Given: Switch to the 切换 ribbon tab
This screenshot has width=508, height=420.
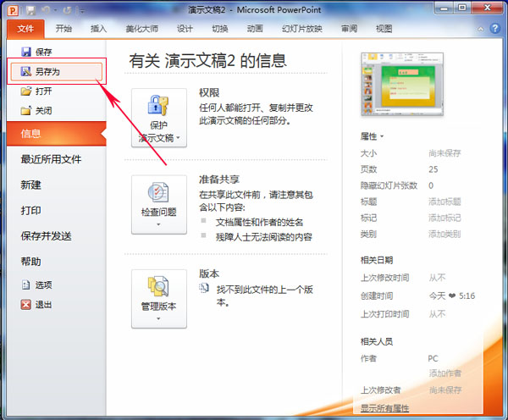Looking at the screenshot, I should pos(220,29).
